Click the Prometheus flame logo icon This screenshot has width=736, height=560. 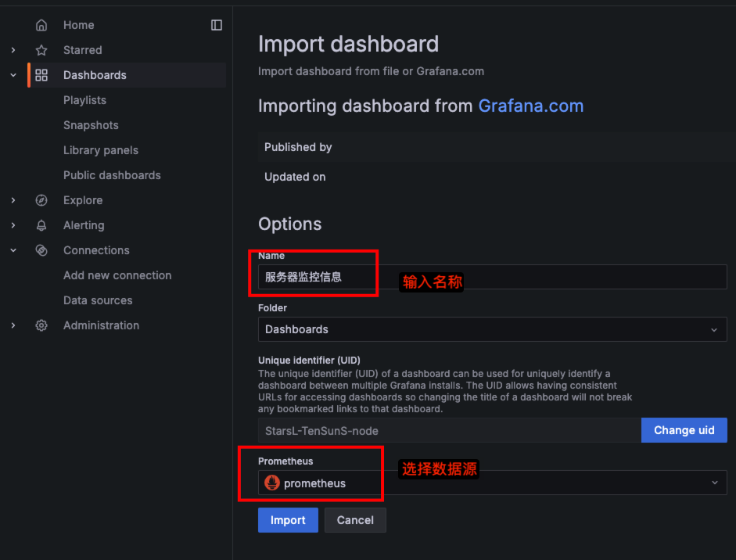271,483
